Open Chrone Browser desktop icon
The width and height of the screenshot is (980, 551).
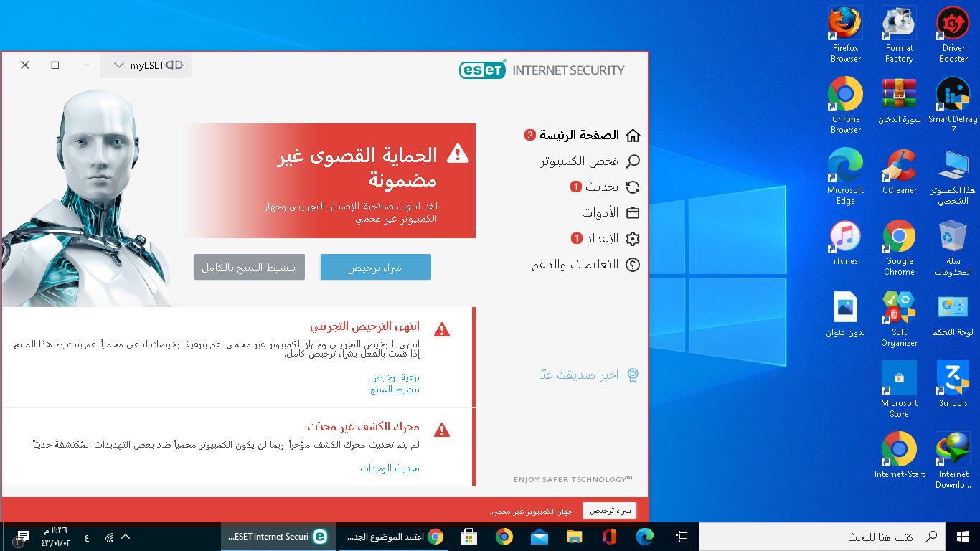845,105
